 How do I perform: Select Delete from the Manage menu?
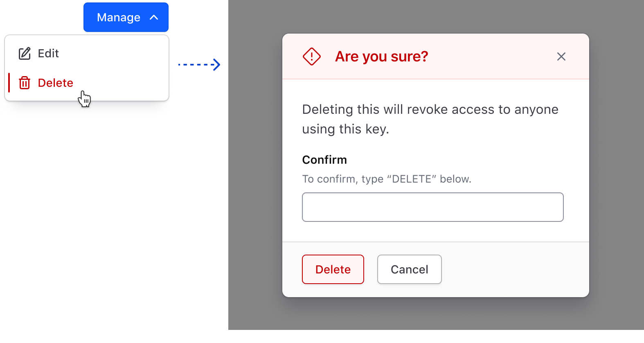coord(55,83)
